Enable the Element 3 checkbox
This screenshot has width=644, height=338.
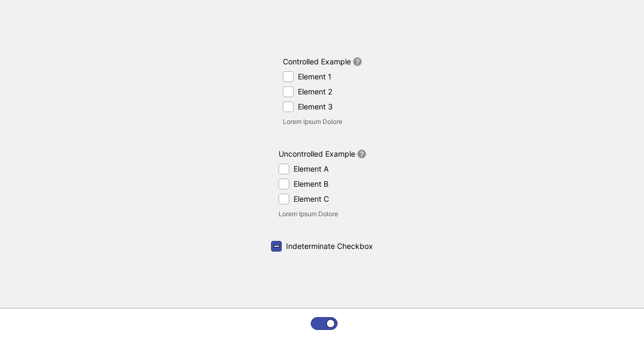(288, 107)
